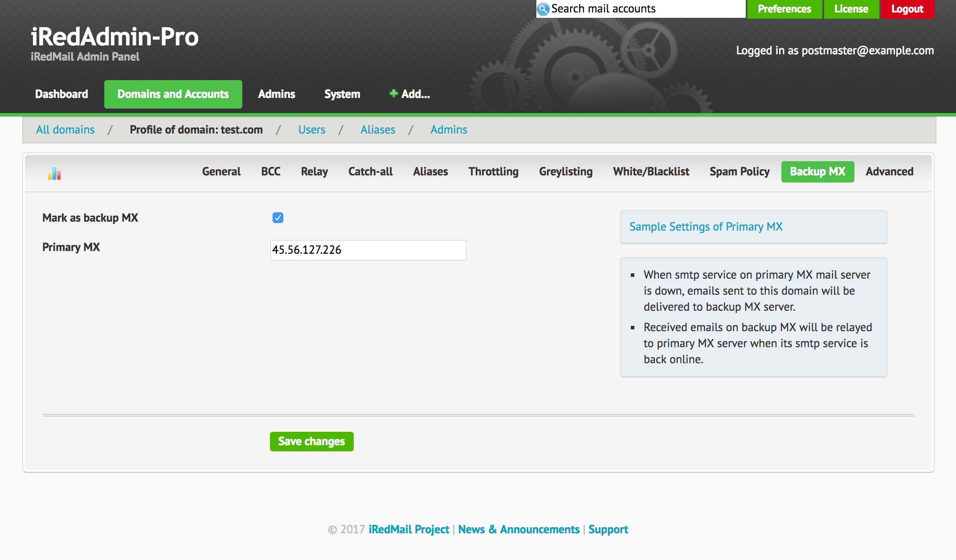956x560 pixels.
Task: Focus the Search mail accounts box
Action: 646,9
